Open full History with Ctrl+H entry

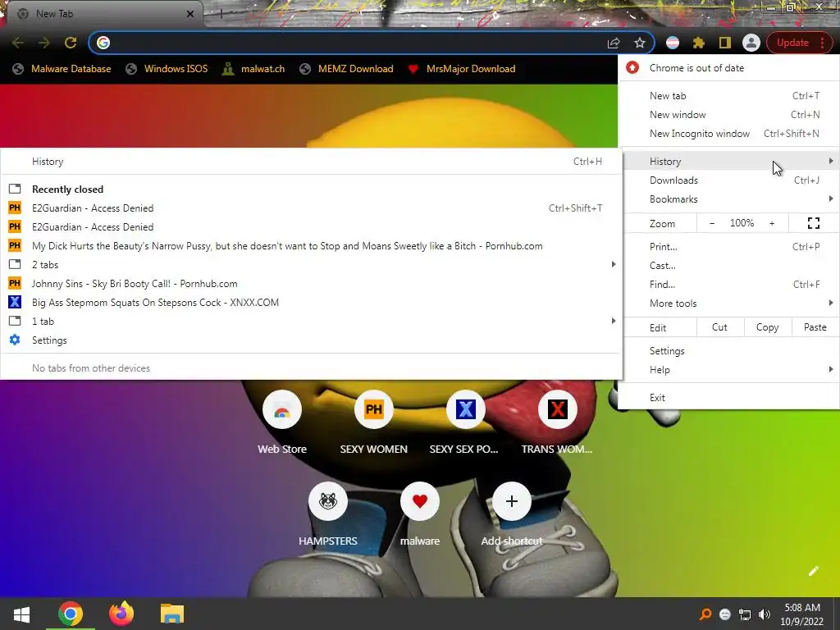pos(311,162)
